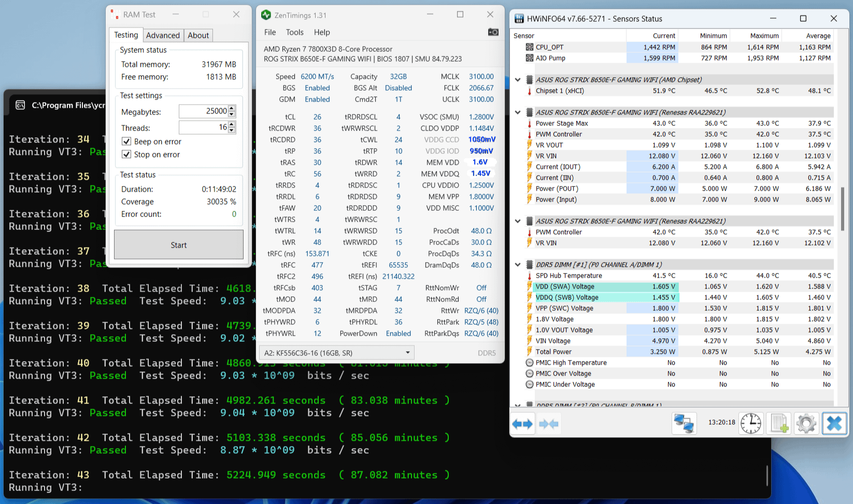This screenshot has width=853, height=504.
Task: Click PMIC Over Voltage status icon
Action: point(530,373)
